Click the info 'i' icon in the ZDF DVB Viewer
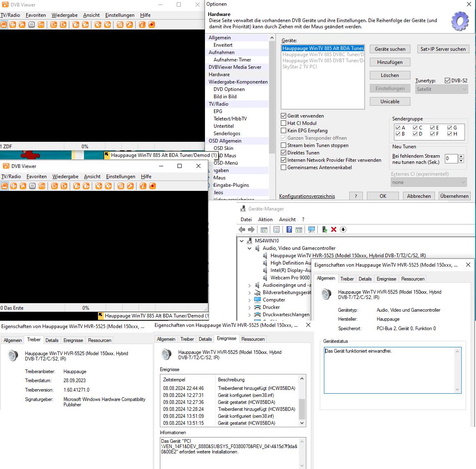Screen dimensions: 476x469 point(142,25)
